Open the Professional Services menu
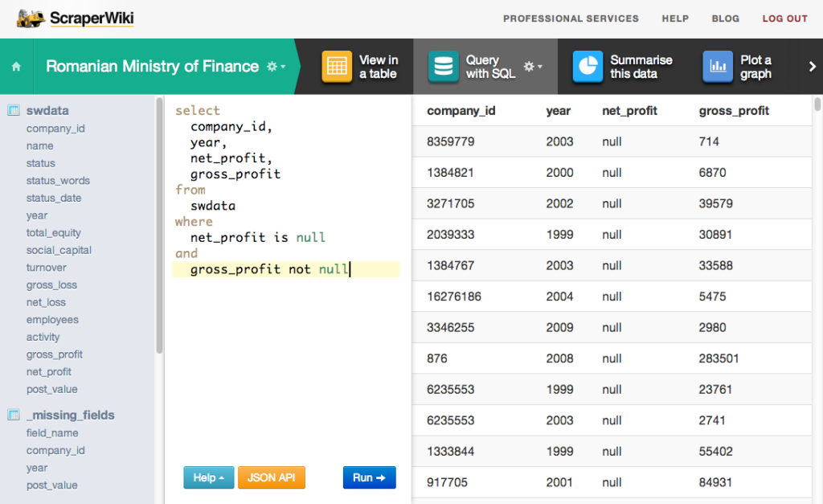 571,18
